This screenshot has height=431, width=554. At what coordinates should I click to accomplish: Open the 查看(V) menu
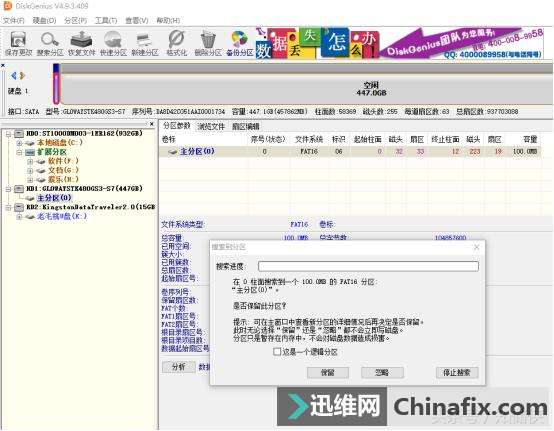click(x=137, y=20)
